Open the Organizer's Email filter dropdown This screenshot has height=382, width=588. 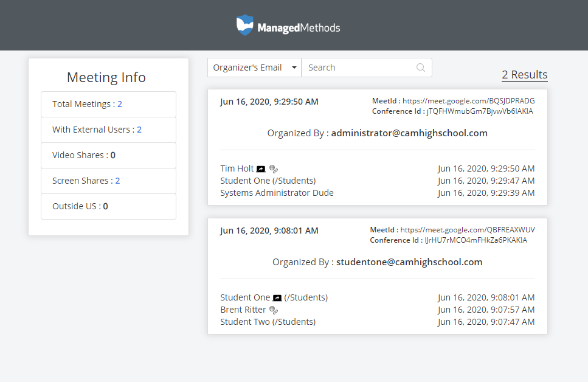(x=254, y=68)
